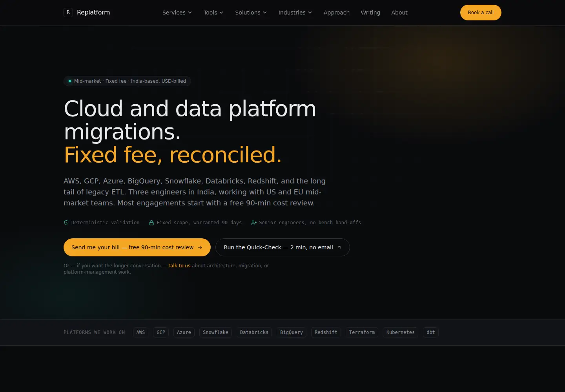Click the Databricks platform tag

[254, 332]
